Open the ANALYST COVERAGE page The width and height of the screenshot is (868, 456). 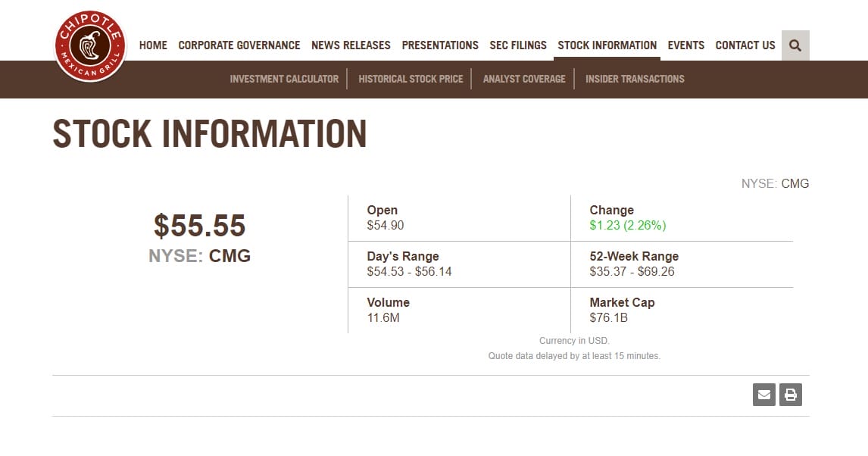tap(524, 79)
